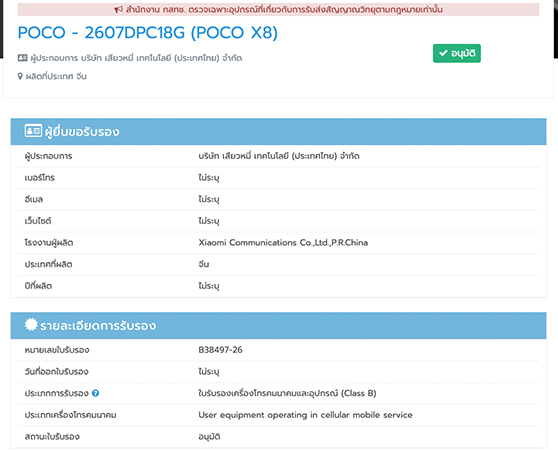
Task: Select certificate number B38497-26
Action: (220, 350)
